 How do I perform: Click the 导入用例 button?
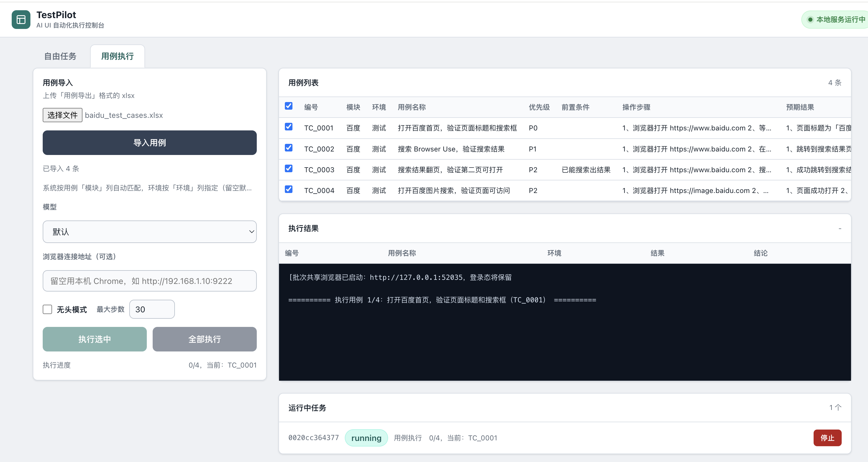(150, 142)
